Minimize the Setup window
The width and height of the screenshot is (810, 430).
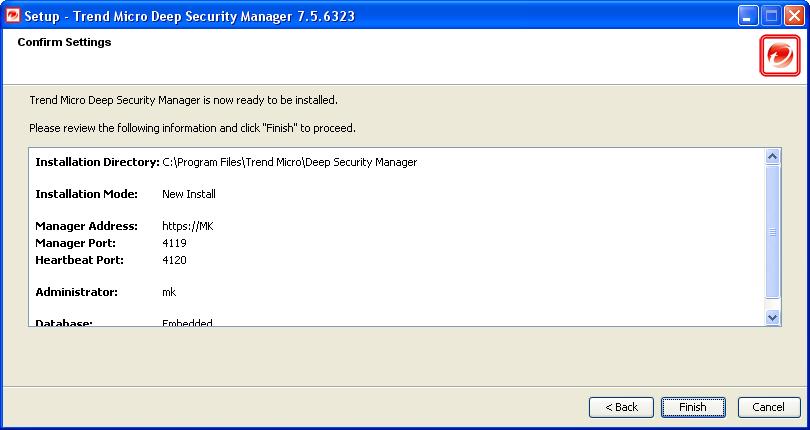tap(748, 16)
